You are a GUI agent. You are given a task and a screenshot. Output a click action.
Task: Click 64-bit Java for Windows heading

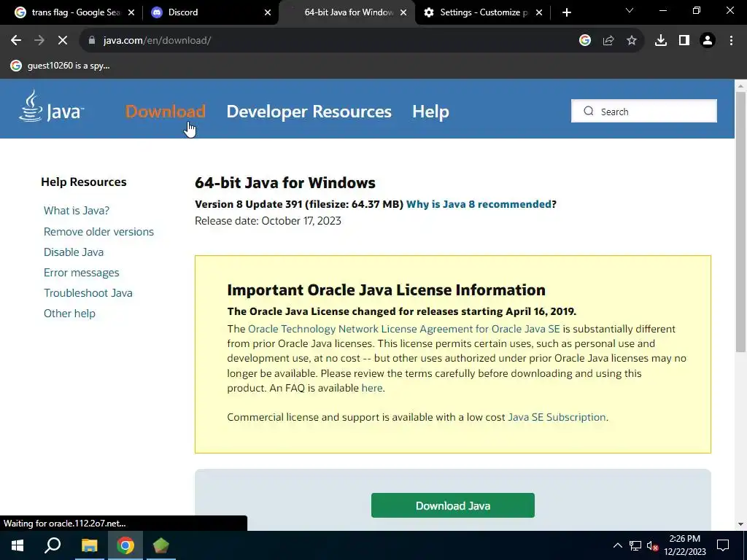[x=285, y=183]
